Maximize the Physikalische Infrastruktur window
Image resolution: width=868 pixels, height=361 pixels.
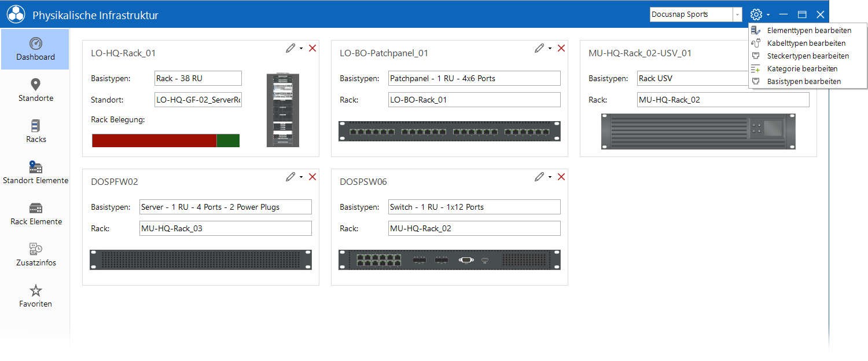coord(802,14)
